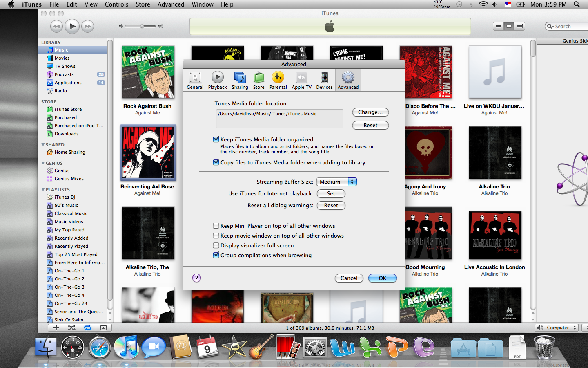Image resolution: width=588 pixels, height=368 pixels.
Task: Open the Apple TV preferences pane
Action: 301,80
